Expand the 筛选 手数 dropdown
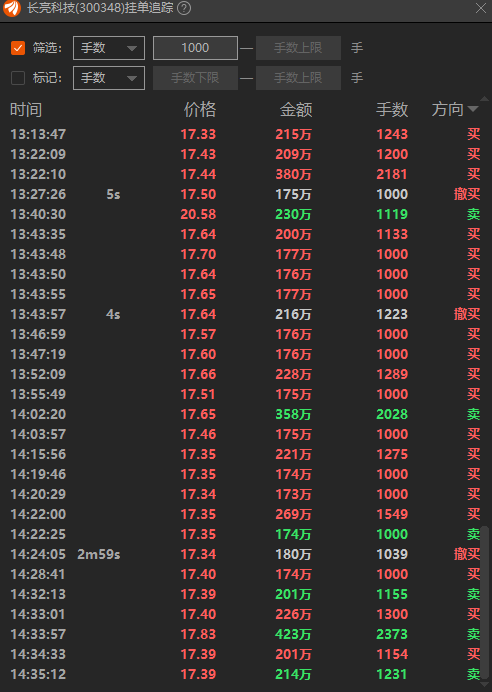 click(x=109, y=48)
